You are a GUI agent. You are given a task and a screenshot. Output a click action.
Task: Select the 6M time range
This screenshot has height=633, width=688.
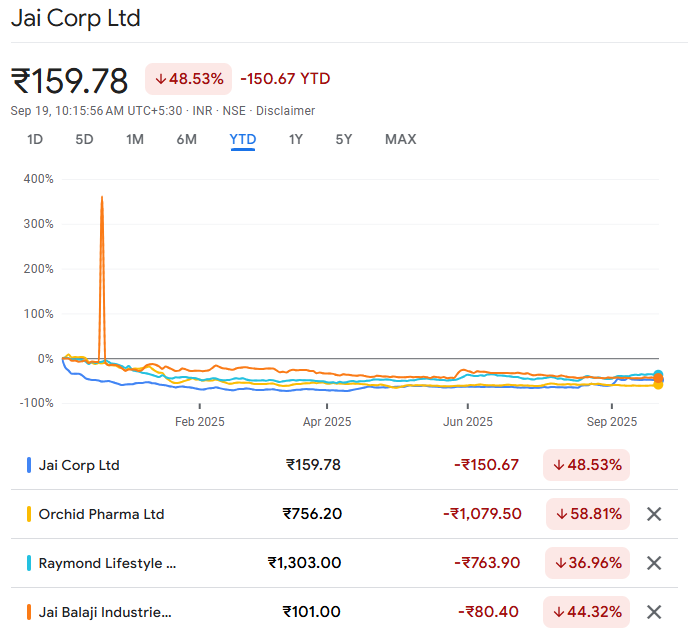186,139
